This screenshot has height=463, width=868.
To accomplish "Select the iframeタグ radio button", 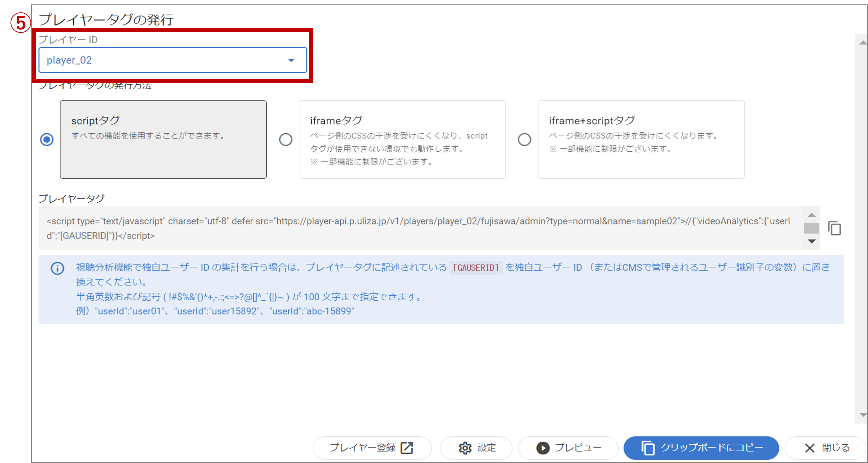I will click(x=285, y=139).
